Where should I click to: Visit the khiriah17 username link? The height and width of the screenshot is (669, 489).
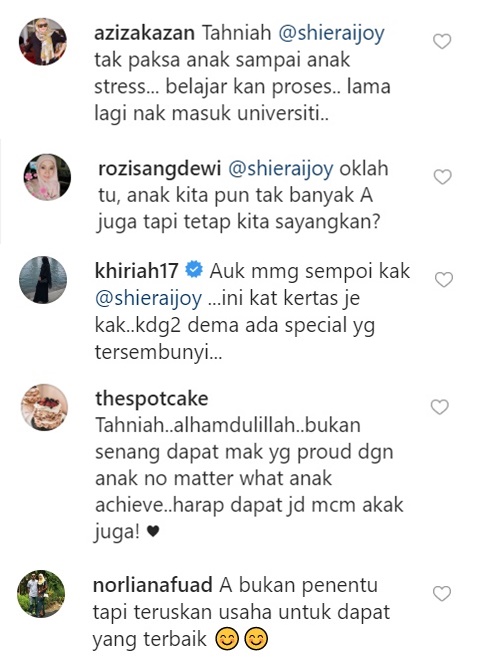coord(137,271)
